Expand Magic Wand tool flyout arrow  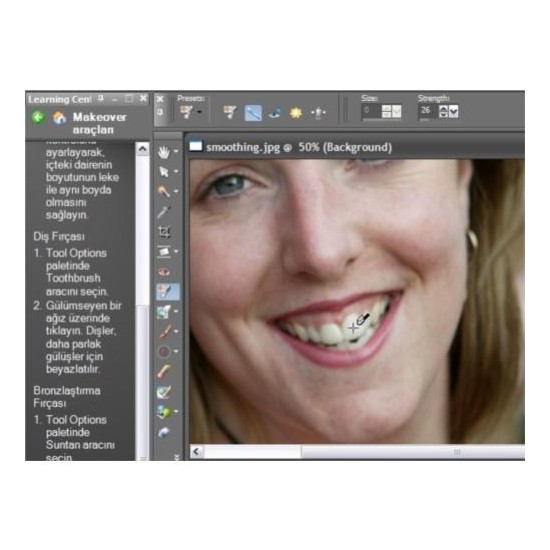pyautogui.click(x=176, y=191)
